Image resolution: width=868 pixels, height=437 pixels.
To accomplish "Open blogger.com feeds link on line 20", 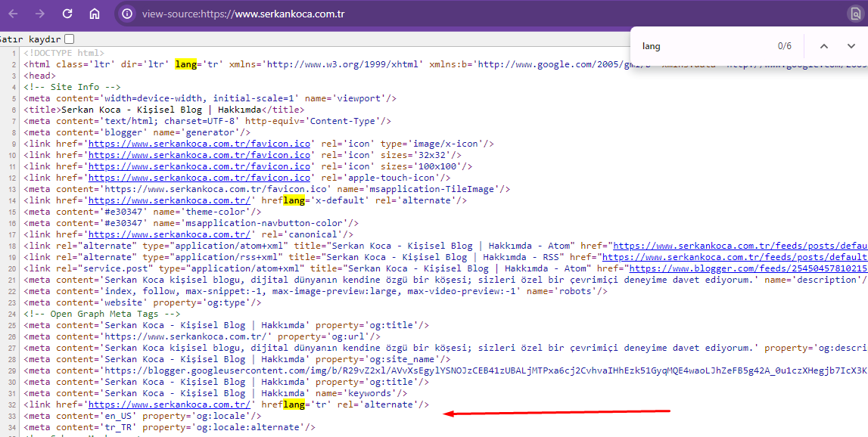I will tap(748, 268).
